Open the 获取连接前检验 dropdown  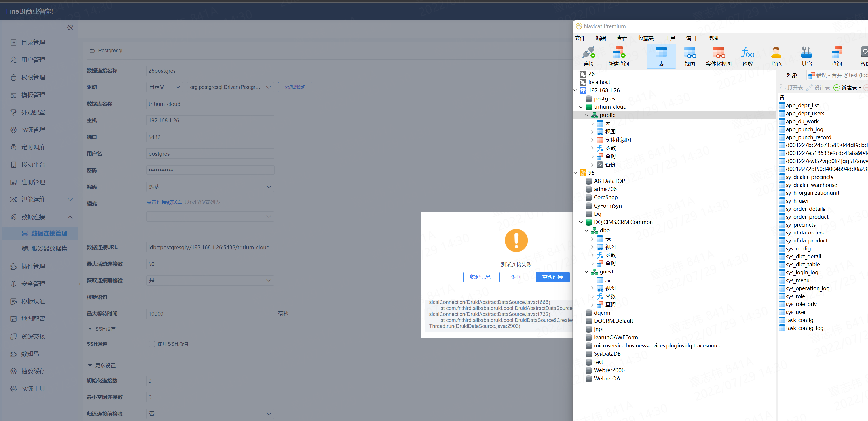click(x=210, y=280)
